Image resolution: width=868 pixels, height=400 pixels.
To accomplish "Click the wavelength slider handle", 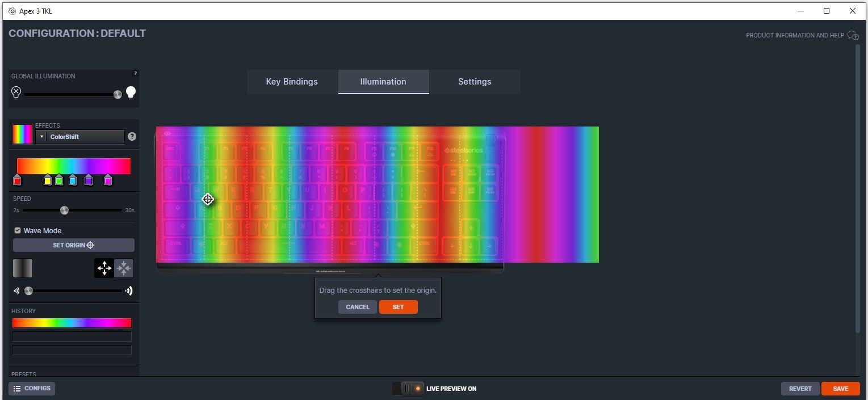I will 28,291.
